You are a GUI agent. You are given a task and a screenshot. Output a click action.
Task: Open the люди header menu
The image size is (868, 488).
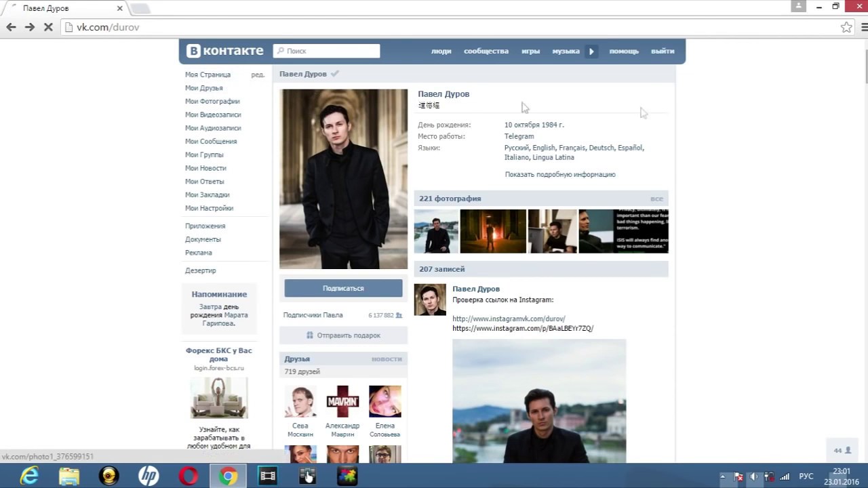click(x=441, y=51)
